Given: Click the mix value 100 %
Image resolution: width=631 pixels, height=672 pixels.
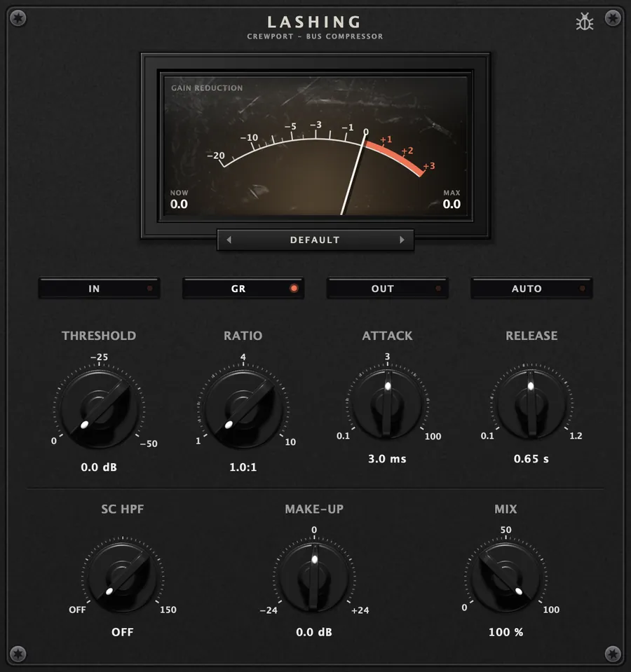Looking at the screenshot, I should (x=506, y=632).
